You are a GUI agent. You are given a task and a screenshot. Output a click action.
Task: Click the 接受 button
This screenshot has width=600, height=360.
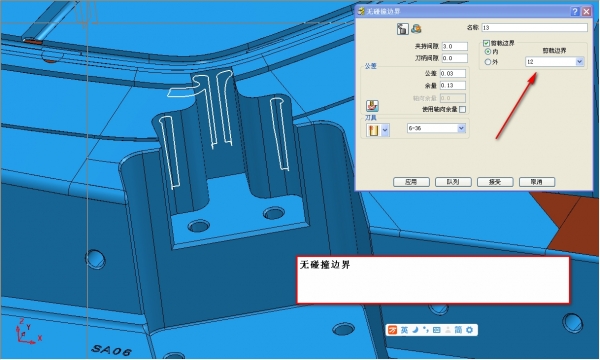[495, 182]
